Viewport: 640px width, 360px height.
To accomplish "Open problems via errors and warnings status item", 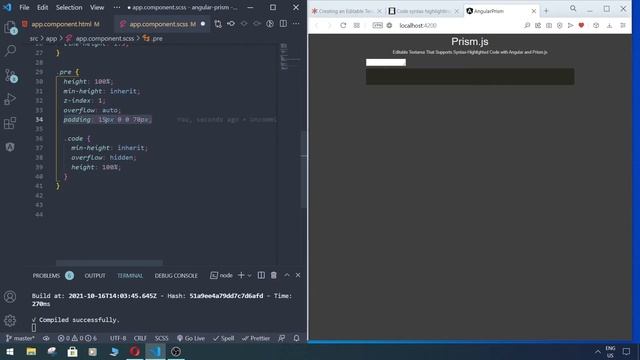I will click(77, 338).
